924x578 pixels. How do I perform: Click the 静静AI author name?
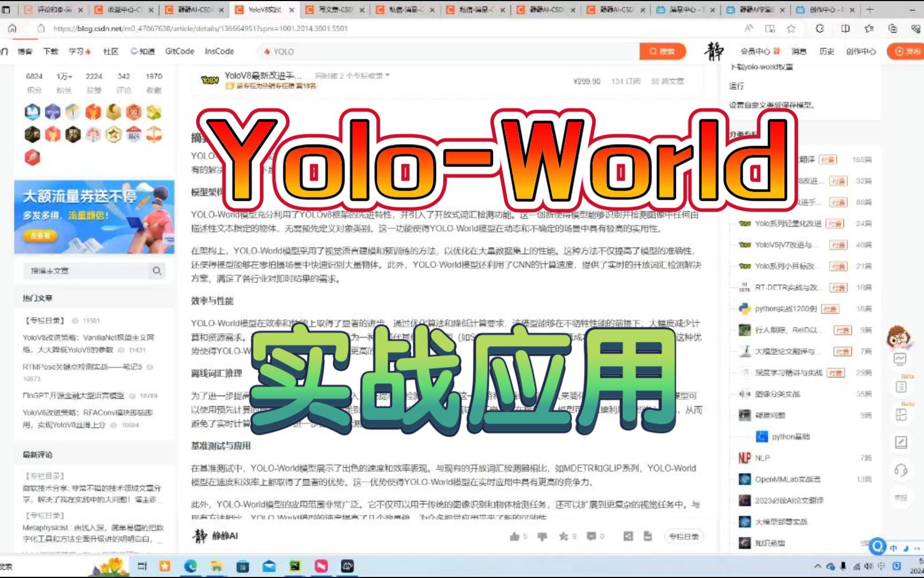(x=225, y=536)
